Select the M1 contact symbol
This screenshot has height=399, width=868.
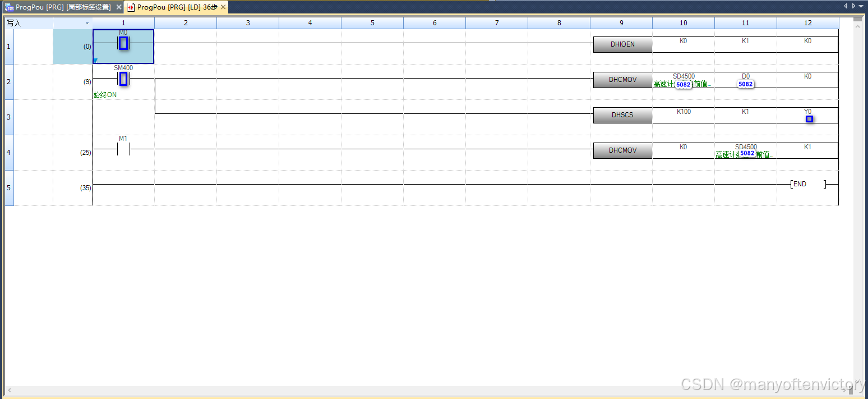pos(123,149)
